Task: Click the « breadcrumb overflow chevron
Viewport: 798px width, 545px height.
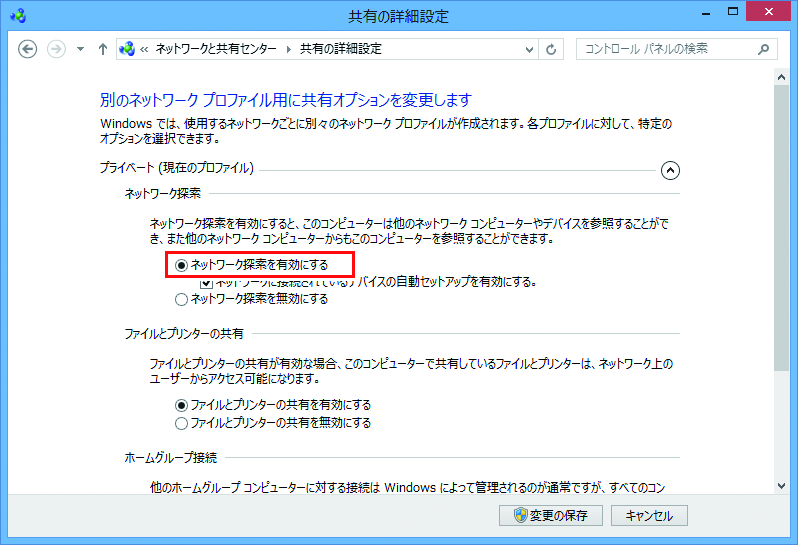Action: pyautogui.click(x=144, y=49)
